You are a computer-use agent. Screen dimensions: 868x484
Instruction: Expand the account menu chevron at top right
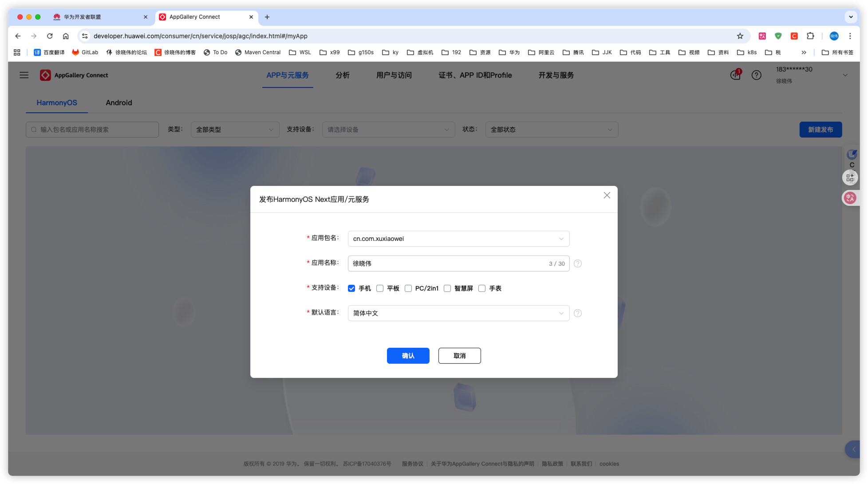(845, 75)
